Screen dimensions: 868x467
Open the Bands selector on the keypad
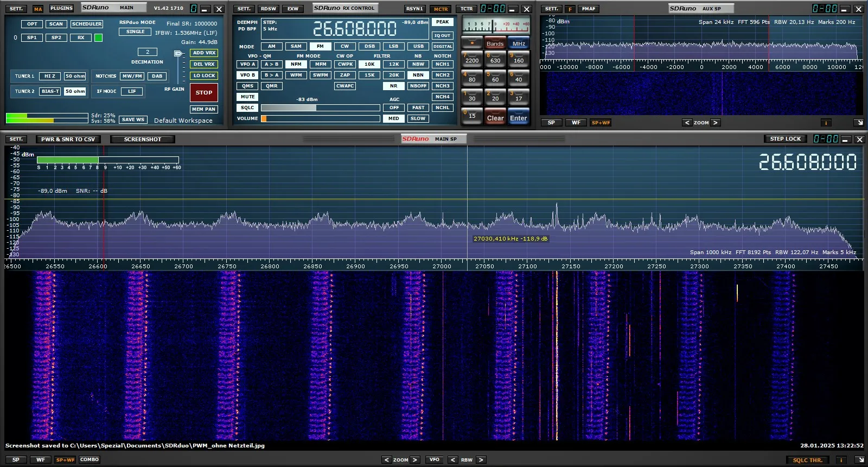click(495, 43)
